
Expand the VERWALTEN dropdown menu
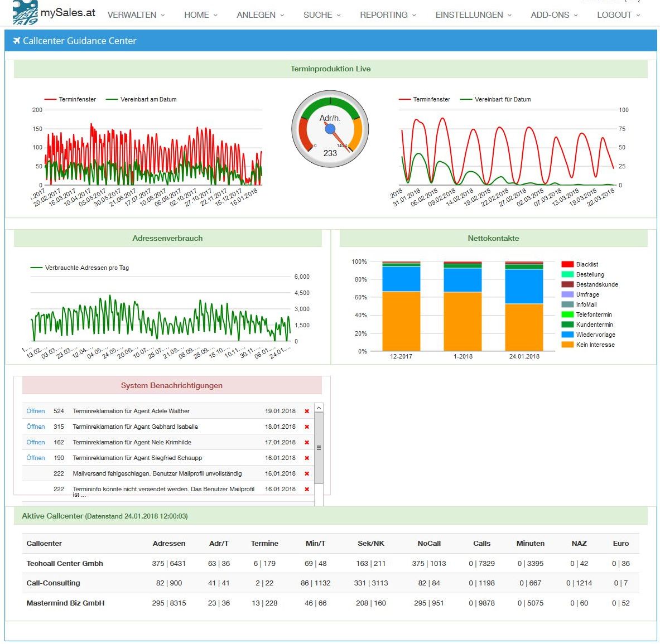[x=136, y=15]
